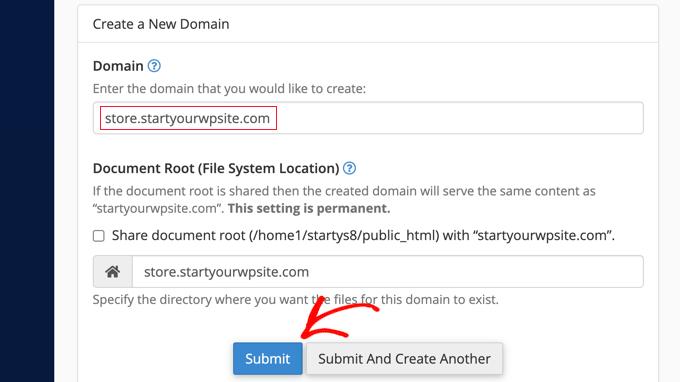The width and height of the screenshot is (680, 382).
Task: Check the Share document root checkbox
Action: [99, 235]
